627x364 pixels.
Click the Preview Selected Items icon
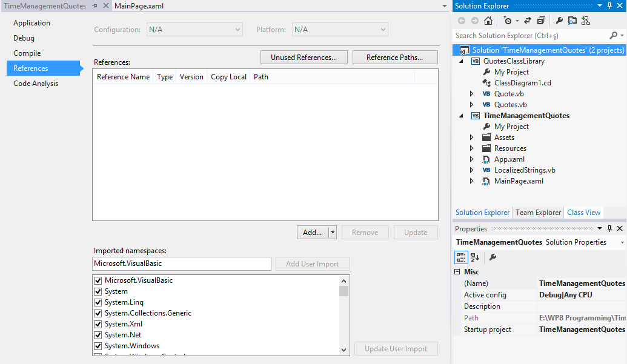[x=572, y=21]
